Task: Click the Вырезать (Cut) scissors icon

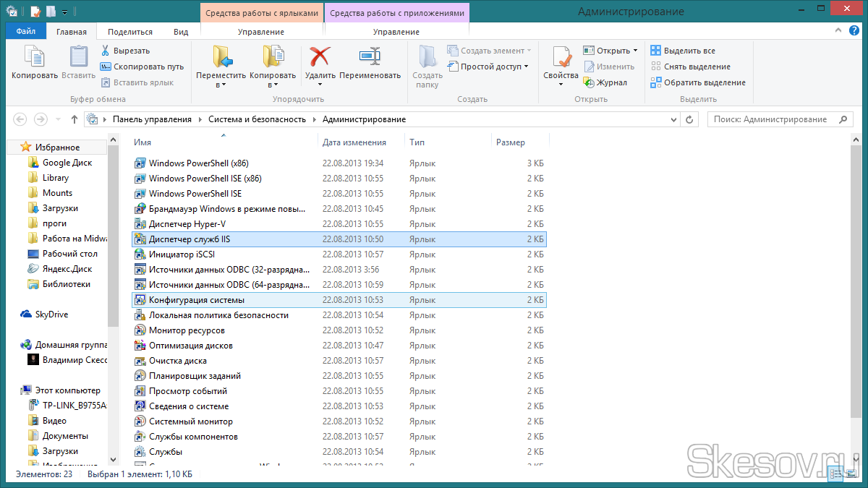Action: click(106, 51)
